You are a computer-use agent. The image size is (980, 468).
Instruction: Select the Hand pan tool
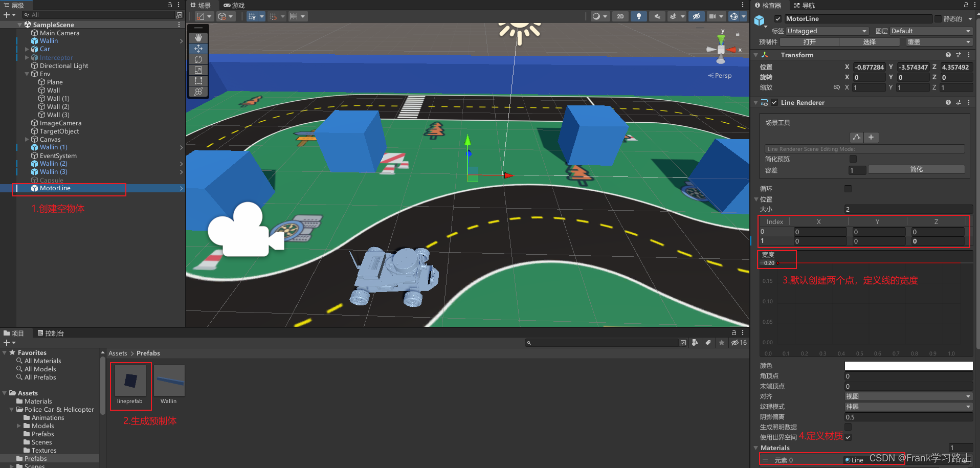tap(198, 37)
